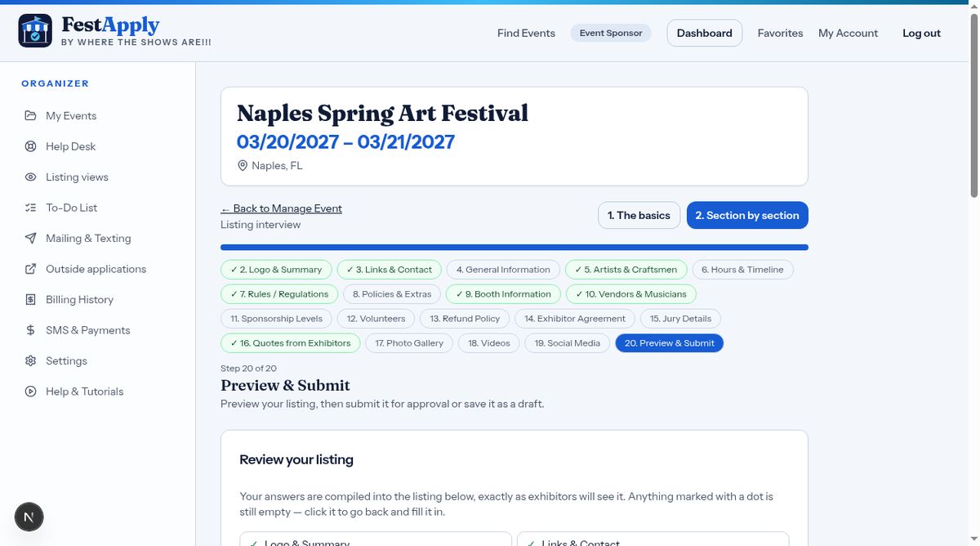Click the My Events folder icon

click(30, 115)
